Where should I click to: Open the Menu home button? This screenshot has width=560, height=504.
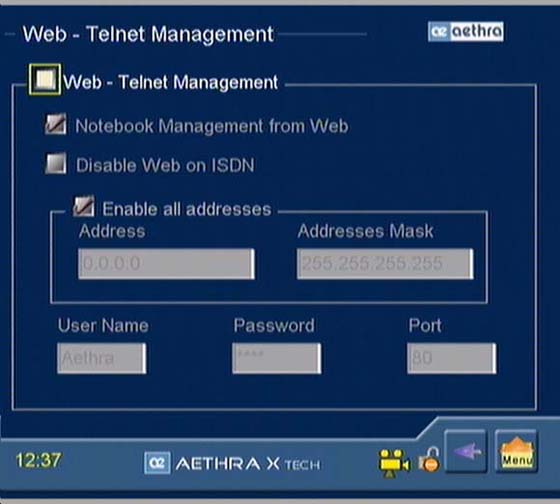click(x=516, y=451)
